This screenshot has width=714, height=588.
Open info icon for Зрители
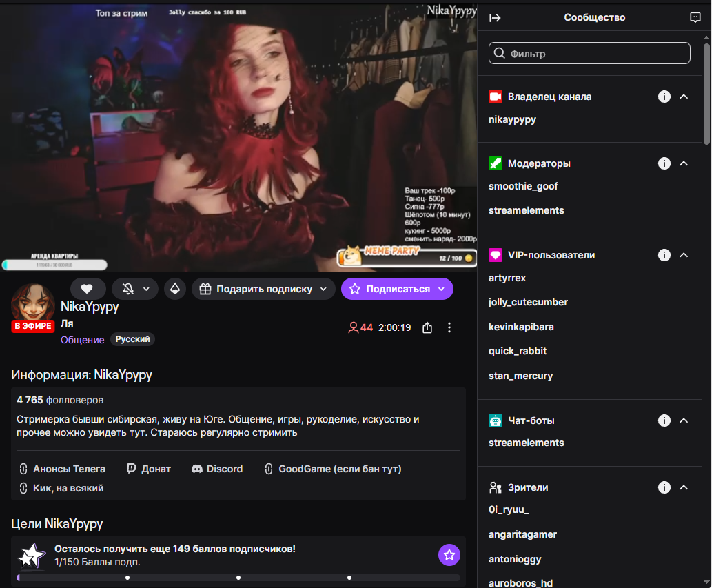pyautogui.click(x=664, y=487)
